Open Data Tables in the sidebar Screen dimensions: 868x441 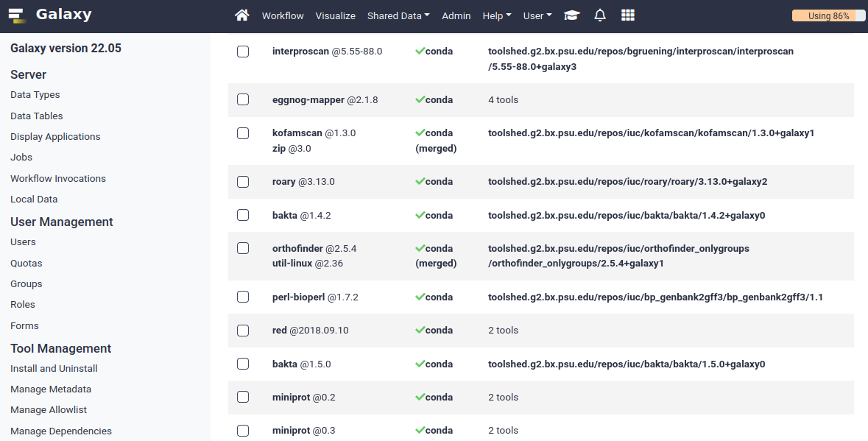(x=37, y=116)
